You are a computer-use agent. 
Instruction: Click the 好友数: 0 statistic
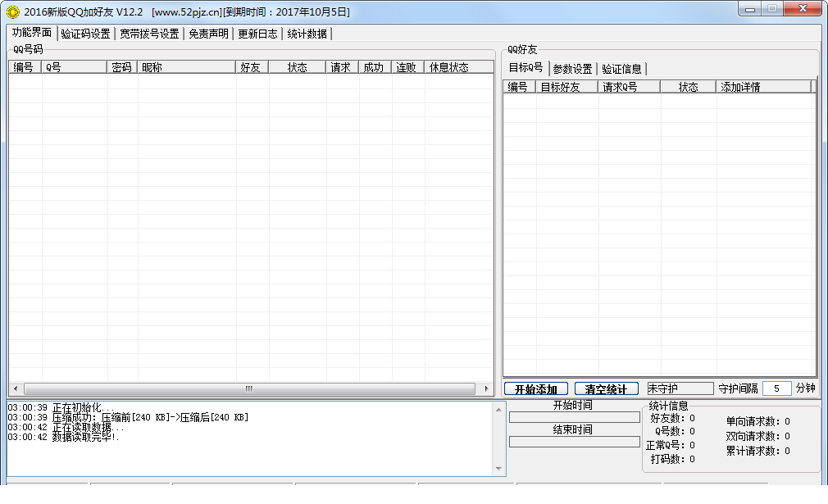point(672,418)
